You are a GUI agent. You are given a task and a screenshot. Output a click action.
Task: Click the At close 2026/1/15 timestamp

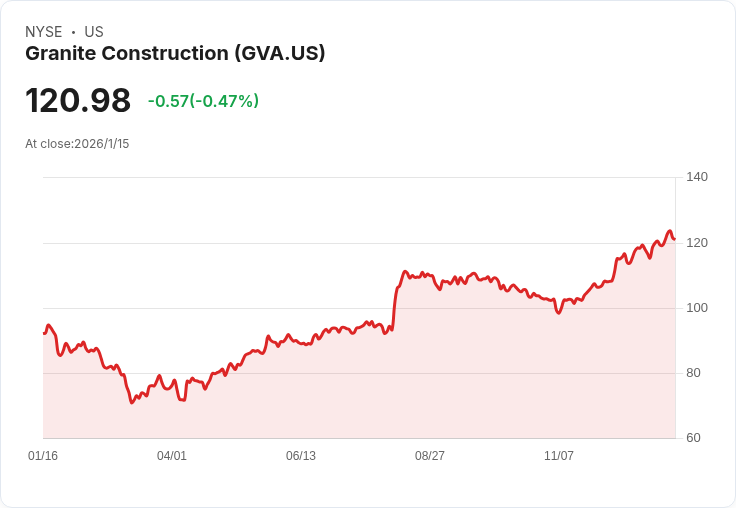click(77, 144)
